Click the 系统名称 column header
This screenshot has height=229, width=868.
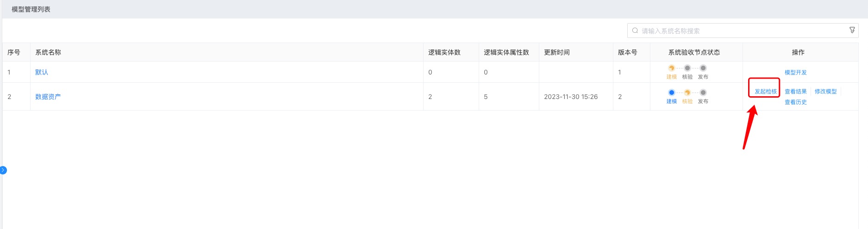click(x=48, y=52)
